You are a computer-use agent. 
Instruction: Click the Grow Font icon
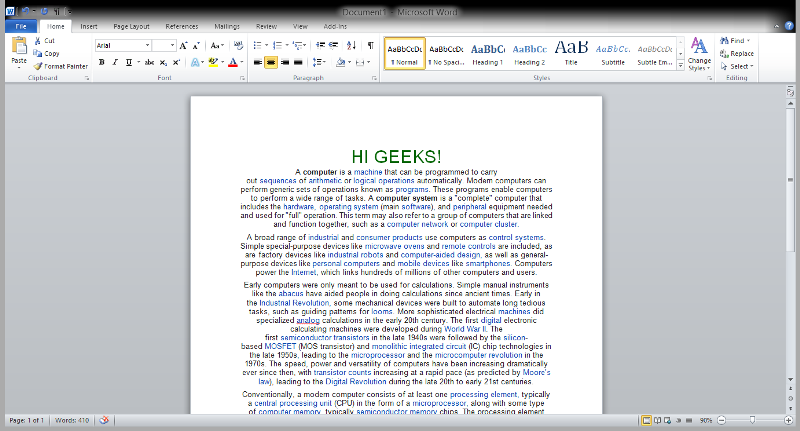[185, 45]
